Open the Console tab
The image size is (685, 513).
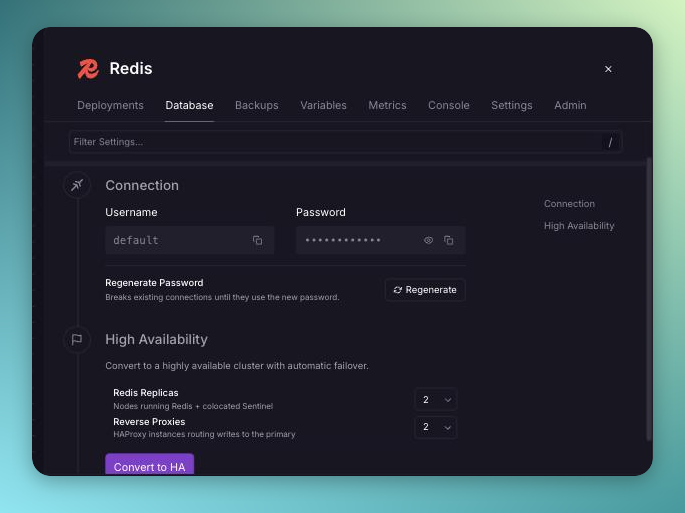(x=449, y=105)
